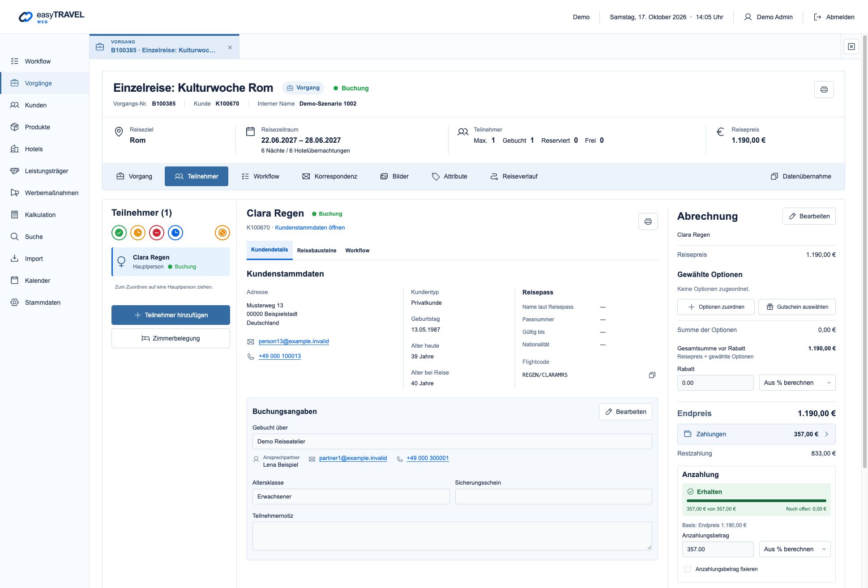Log out with the Abmelden button
Screen dimensions: 868x588
pos(834,17)
